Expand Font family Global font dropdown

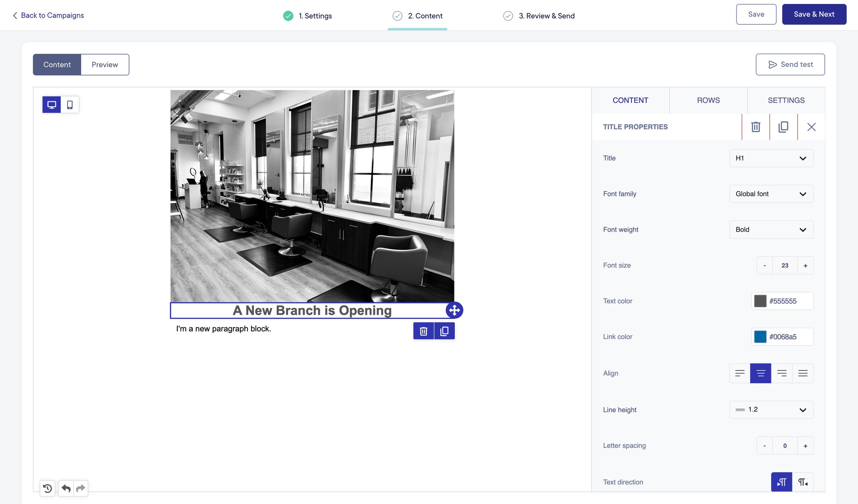coord(771,194)
